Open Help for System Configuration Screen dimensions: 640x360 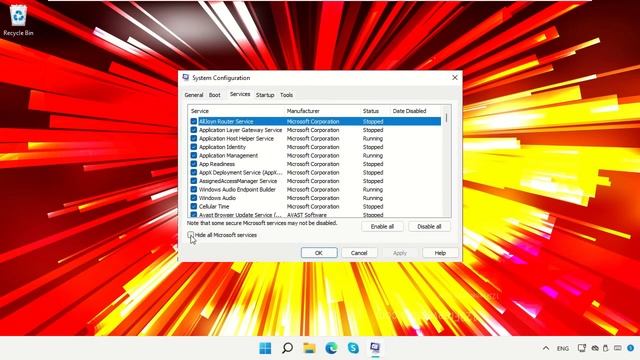pos(440,253)
